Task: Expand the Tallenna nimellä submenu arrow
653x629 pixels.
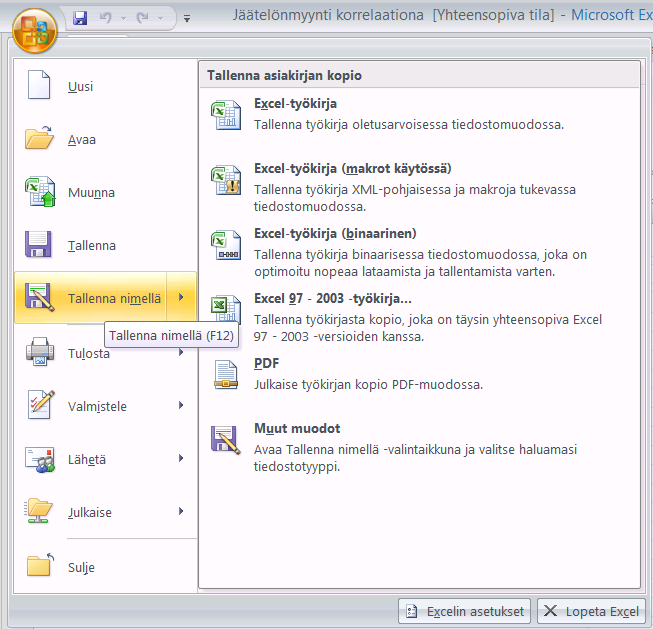Action: 181,297
